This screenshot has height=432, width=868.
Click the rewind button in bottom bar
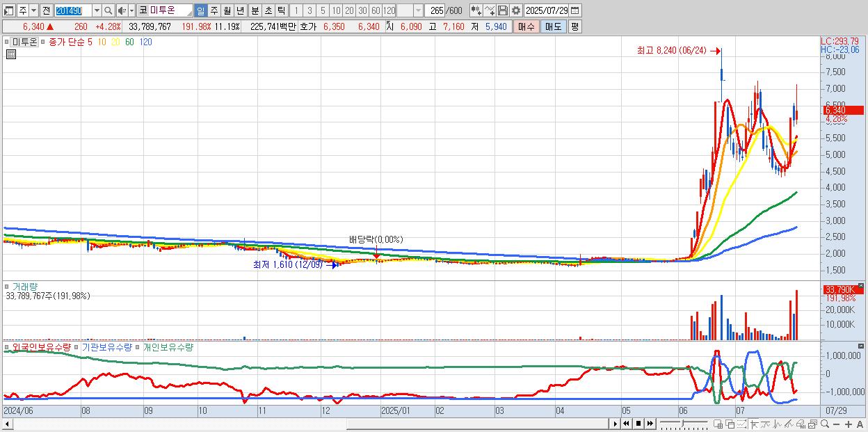pos(626,424)
